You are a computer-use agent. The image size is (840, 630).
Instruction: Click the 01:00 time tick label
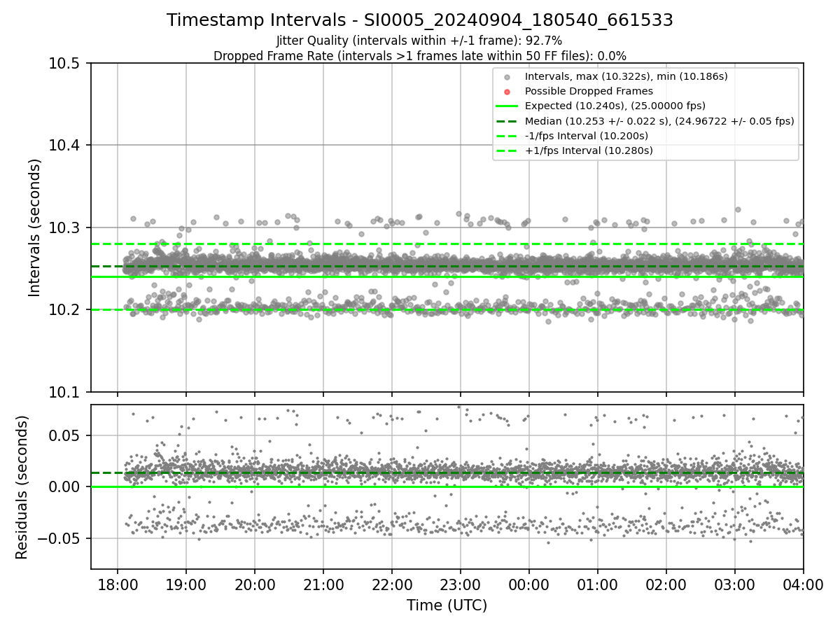click(x=598, y=584)
